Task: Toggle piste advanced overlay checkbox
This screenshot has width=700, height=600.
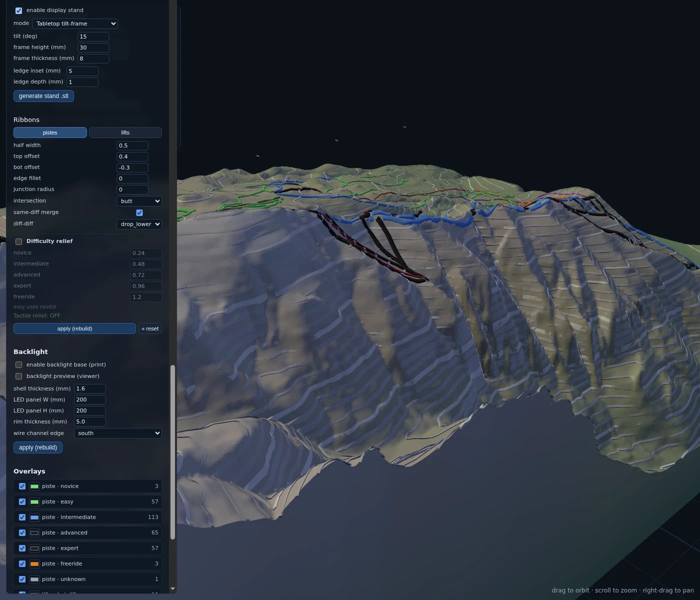Action: click(x=22, y=532)
